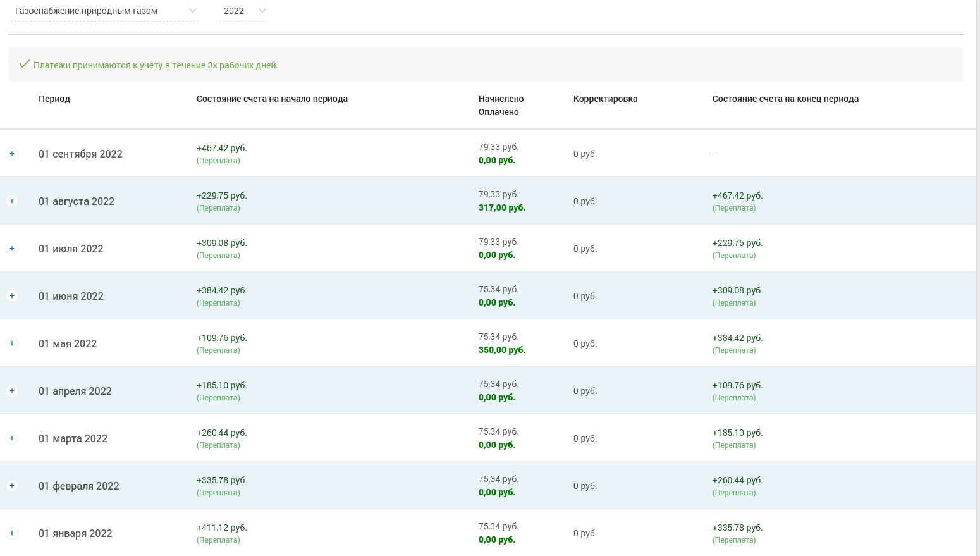Click the 75,34 руб. charged amount for January
This screenshot has width=980, height=556.
click(x=499, y=526)
